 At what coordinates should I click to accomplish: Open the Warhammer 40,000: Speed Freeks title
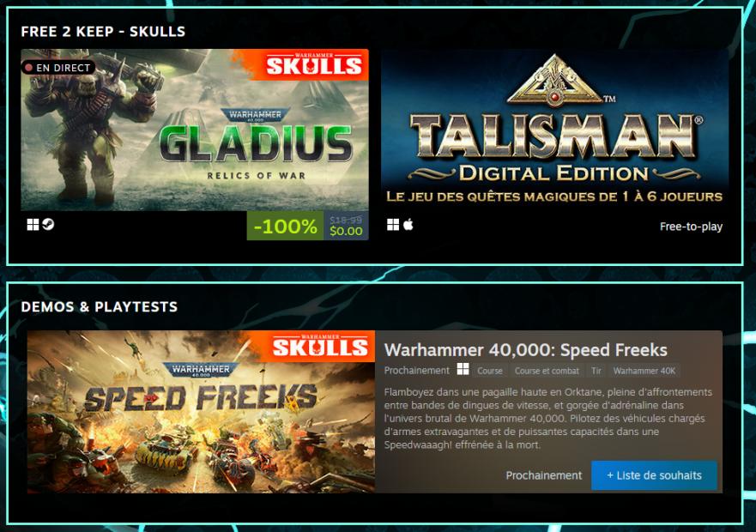click(x=525, y=350)
